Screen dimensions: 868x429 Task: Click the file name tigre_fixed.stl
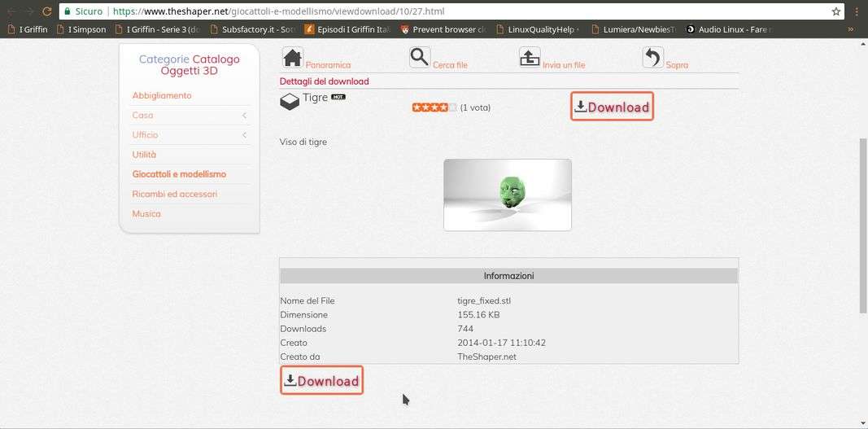coord(484,300)
